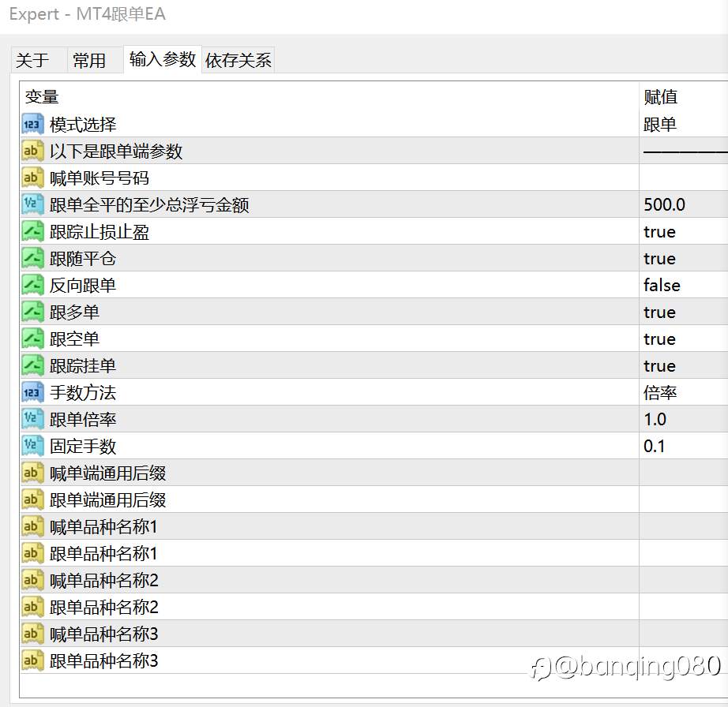
Task: Click the double icon beside 跟单全平的至少总浮亏金额
Action: (x=32, y=204)
